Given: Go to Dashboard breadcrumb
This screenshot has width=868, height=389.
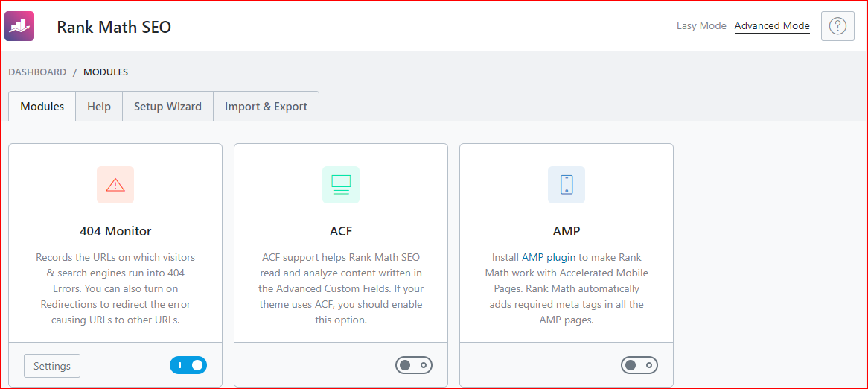Looking at the screenshot, I should [37, 72].
